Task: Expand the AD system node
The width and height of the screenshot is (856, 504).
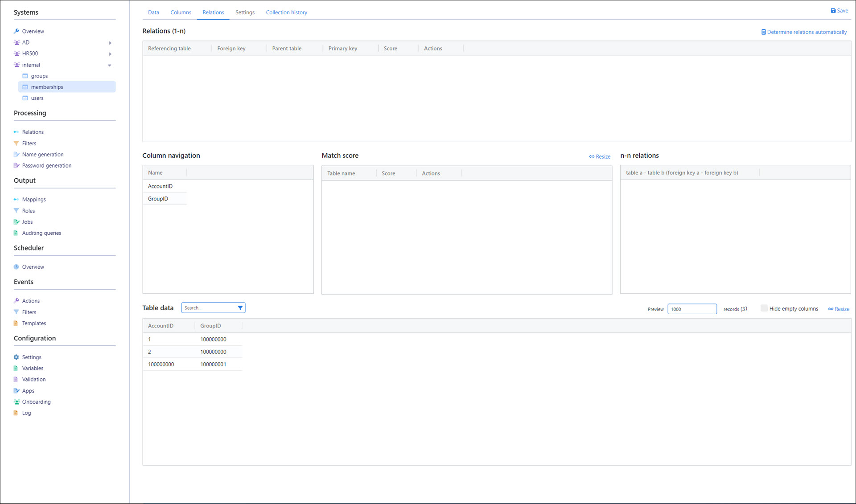Action: (x=110, y=43)
